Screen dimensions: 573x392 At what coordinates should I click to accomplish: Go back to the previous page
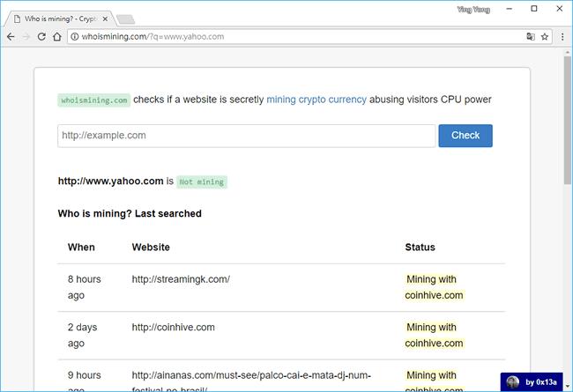tap(11, 36)
